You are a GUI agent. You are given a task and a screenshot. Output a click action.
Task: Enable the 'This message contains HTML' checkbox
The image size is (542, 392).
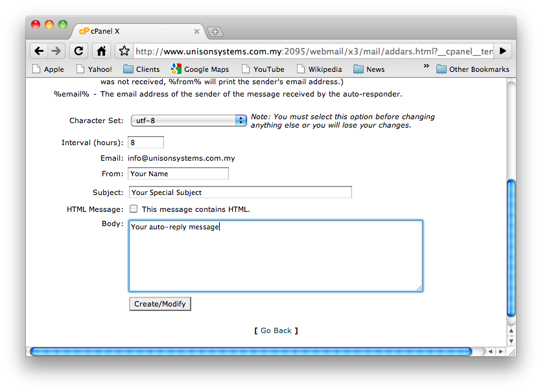(x=133, y=209)
